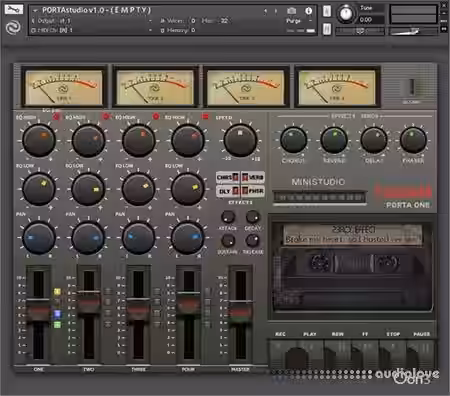450x396 pixels.
Task: Adjust track four Pan knob
Action: [188, 238]
